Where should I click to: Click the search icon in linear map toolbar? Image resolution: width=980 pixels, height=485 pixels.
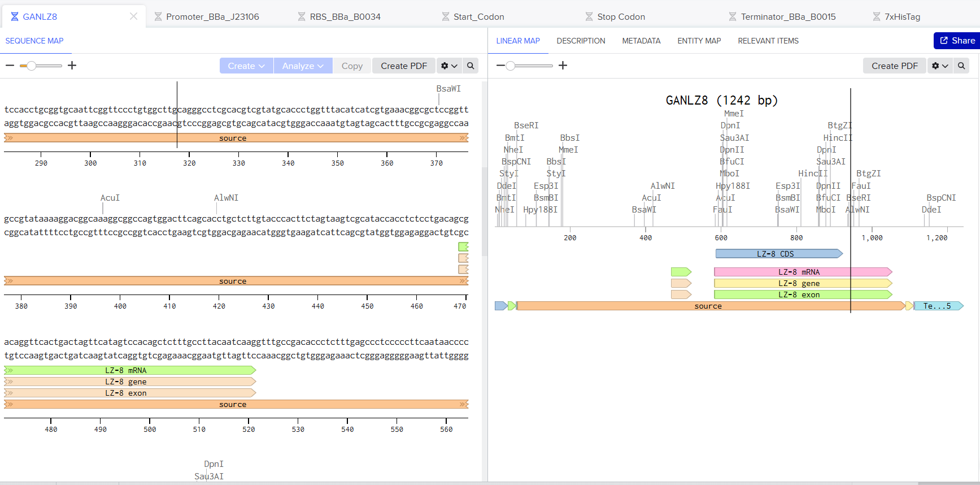point(961,66)
